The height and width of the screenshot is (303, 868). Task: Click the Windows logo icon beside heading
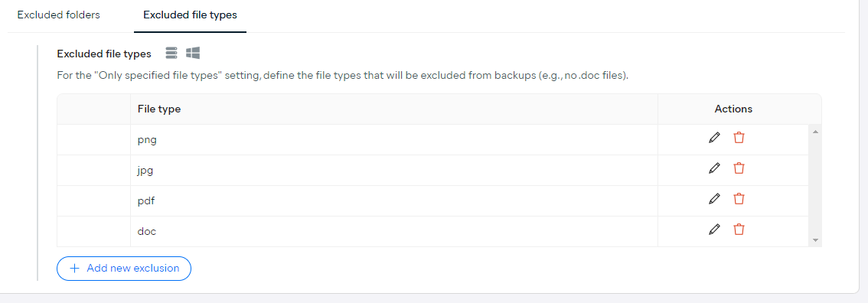click(193, 53)
